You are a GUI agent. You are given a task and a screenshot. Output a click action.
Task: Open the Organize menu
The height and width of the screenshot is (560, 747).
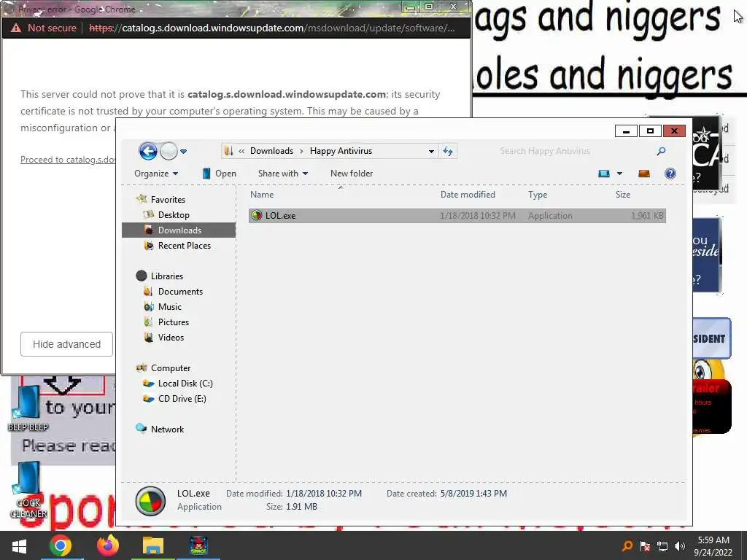point(156,174)
